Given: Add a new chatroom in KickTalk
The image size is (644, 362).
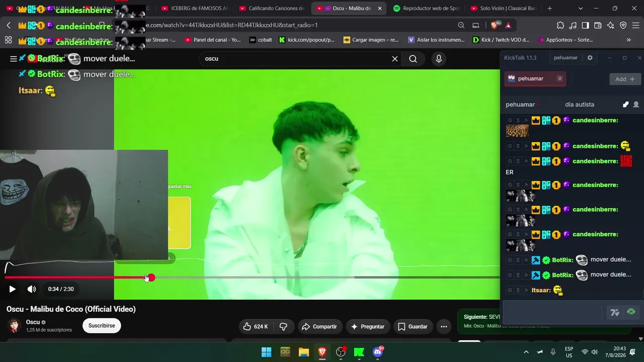Looking at the screenshot, I should 625,79.
